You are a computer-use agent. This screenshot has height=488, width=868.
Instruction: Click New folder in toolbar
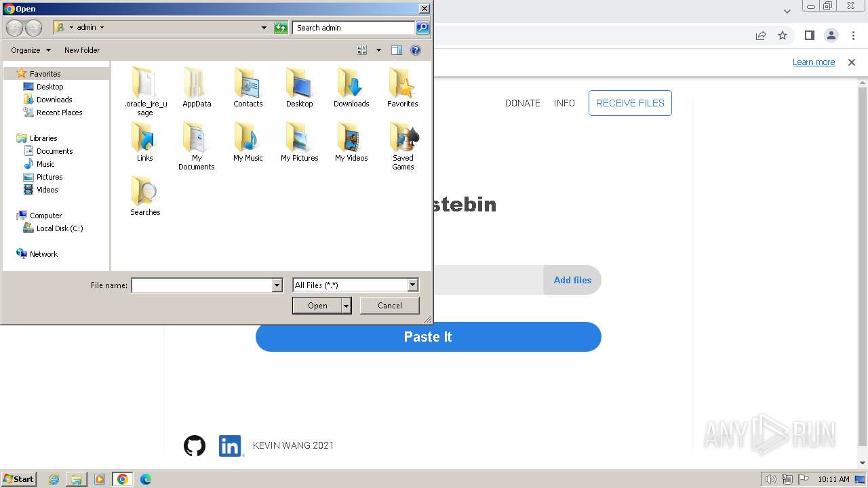click(82, 50)
